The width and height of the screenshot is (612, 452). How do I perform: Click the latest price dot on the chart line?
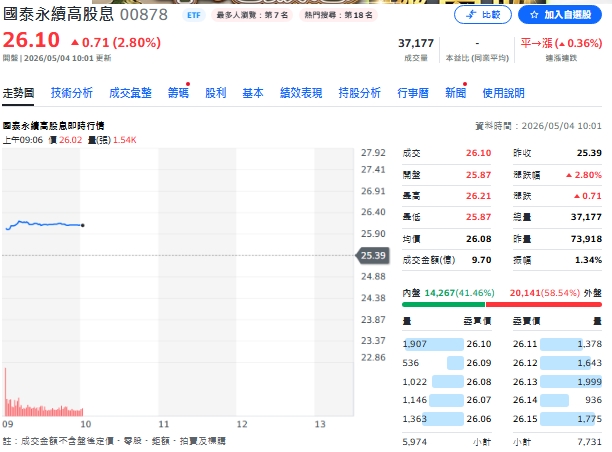pyautogui.click(x=83, y=225)
